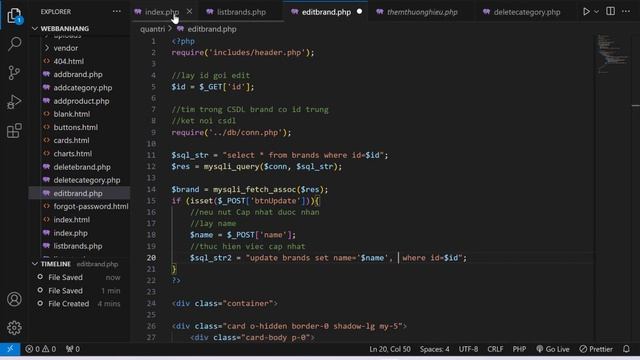Open cards.html in explorer
This screenshot has height=360, width=640.
(71, 140)
